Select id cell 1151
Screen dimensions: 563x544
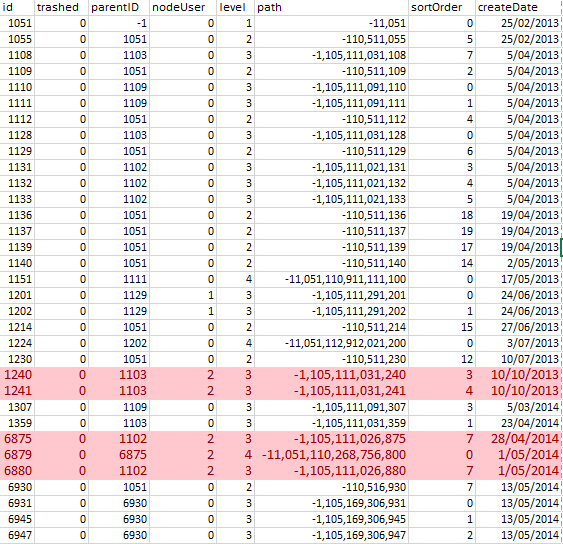[x=17, y=279]
